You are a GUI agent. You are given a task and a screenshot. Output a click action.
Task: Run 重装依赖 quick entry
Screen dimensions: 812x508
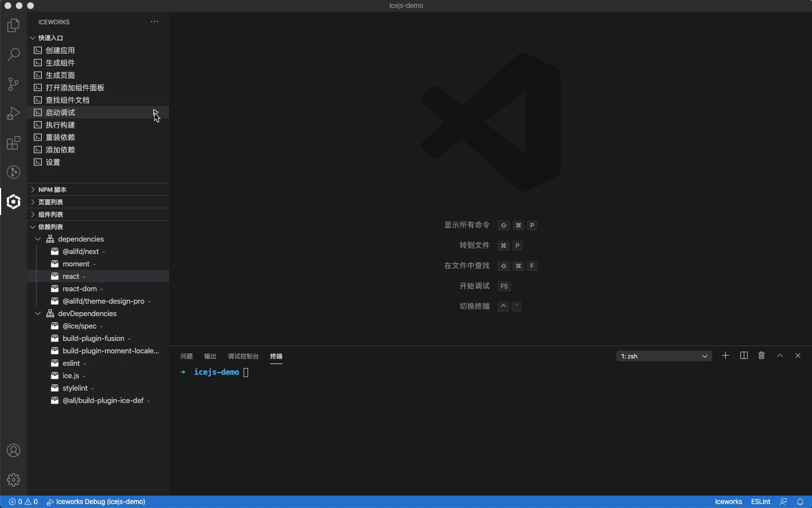coord(98,137)
